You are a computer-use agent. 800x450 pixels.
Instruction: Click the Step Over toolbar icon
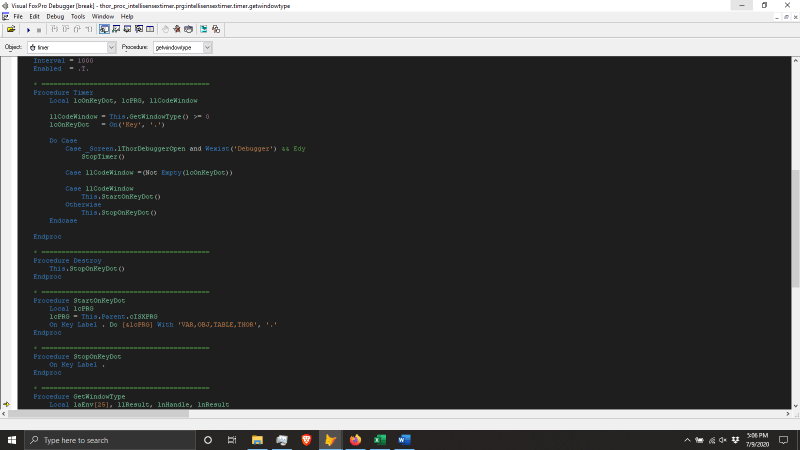[x=66, y=30]
